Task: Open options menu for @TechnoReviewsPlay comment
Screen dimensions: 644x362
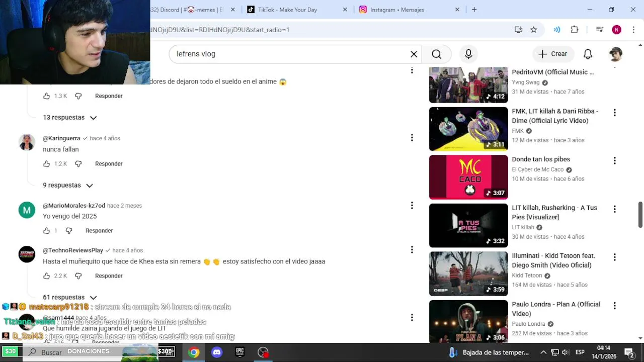Action: [x=412, y=250]
